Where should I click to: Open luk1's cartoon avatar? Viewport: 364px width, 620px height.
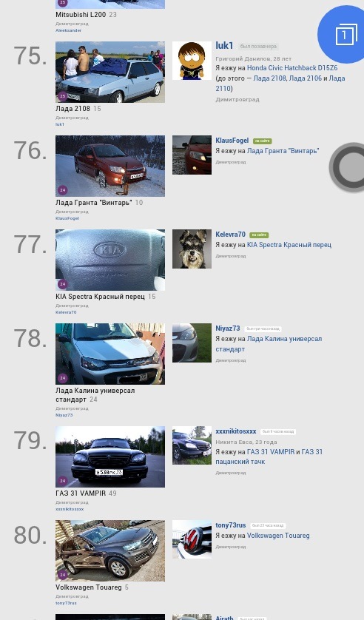coord(192,61)
